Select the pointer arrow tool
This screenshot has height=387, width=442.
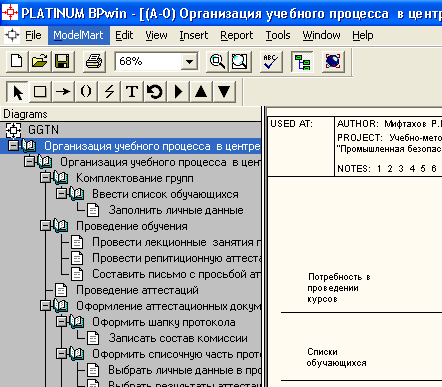18,91
